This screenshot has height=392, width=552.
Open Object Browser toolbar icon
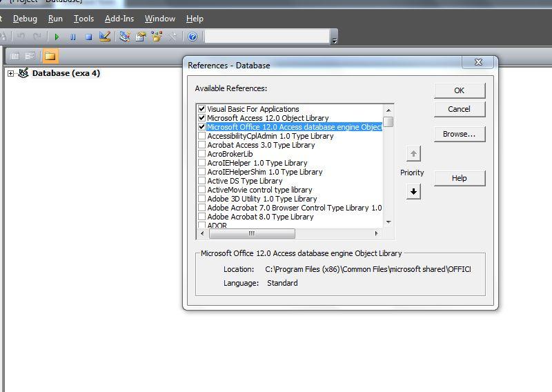click(x=157, y=37)
